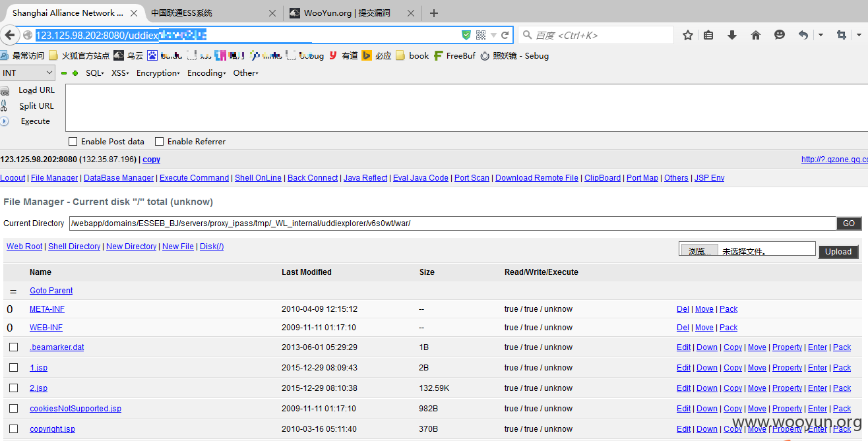
Task: Expand the Encoding menu
Action: pos(206,73)
